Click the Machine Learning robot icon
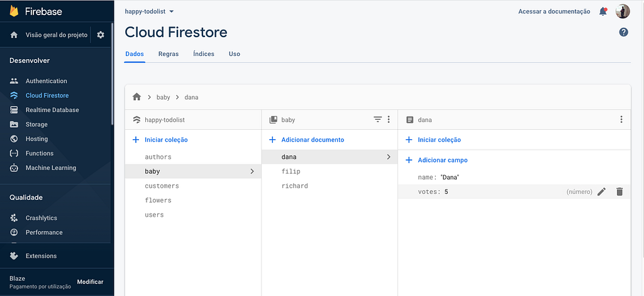Image resolution: width=644 pixels, height=296 pixels. pos(14,168)
